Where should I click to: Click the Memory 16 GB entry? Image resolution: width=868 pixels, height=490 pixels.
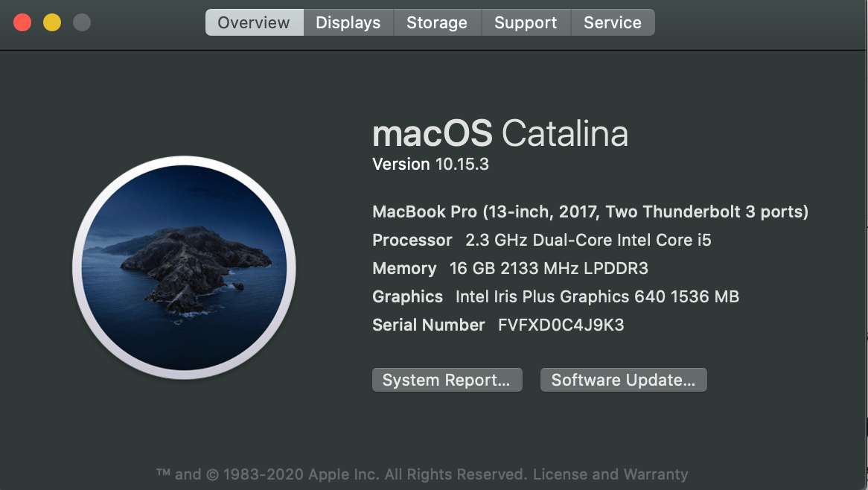point(510,268)
